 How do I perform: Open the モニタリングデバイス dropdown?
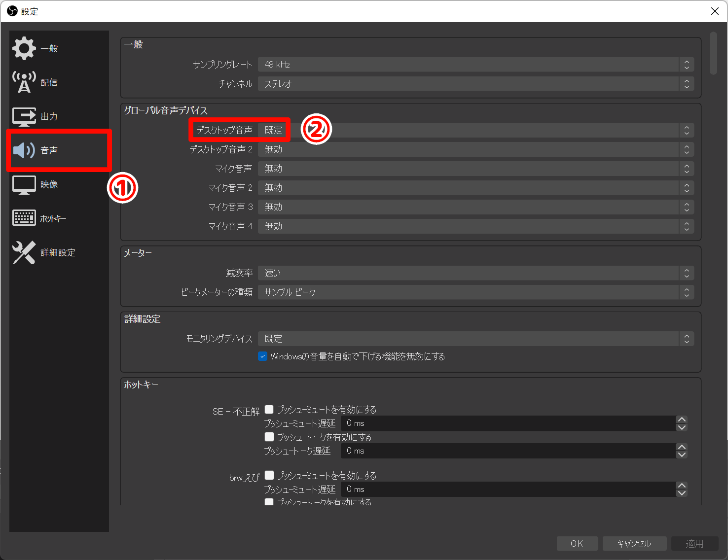pyautogui.click(x=476, y=339)
